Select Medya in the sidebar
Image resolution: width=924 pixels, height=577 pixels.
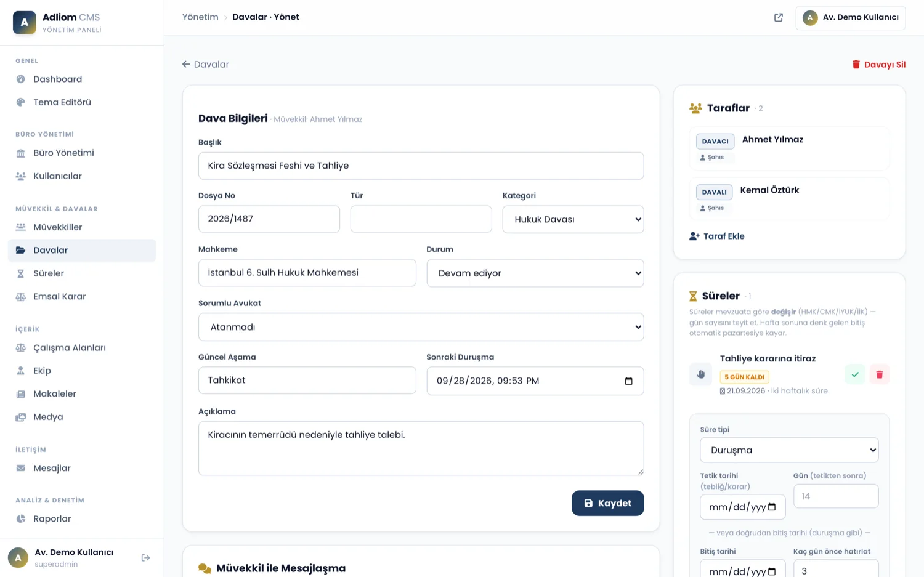tap(82, 417)
